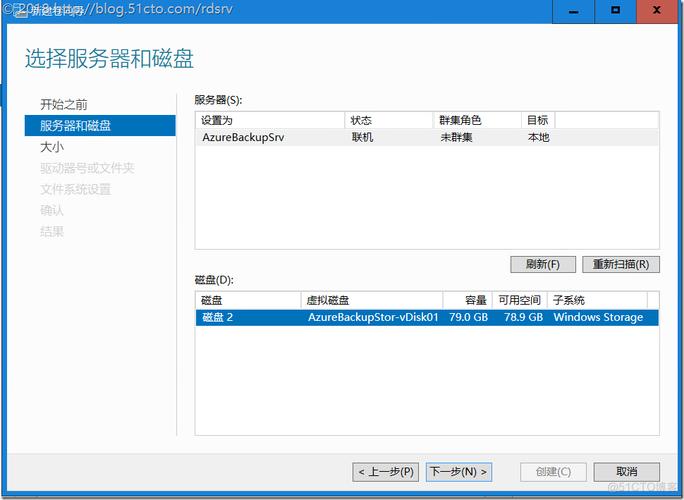Sort servers by 目标 column header
Image resolution: width=684 pixels, height=500 pixels.
click(x=538, y=120)
